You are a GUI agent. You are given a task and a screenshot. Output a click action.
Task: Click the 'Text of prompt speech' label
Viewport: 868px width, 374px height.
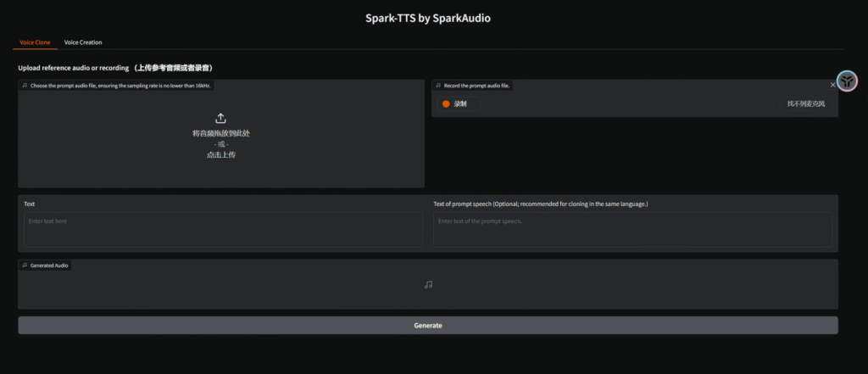540,204
